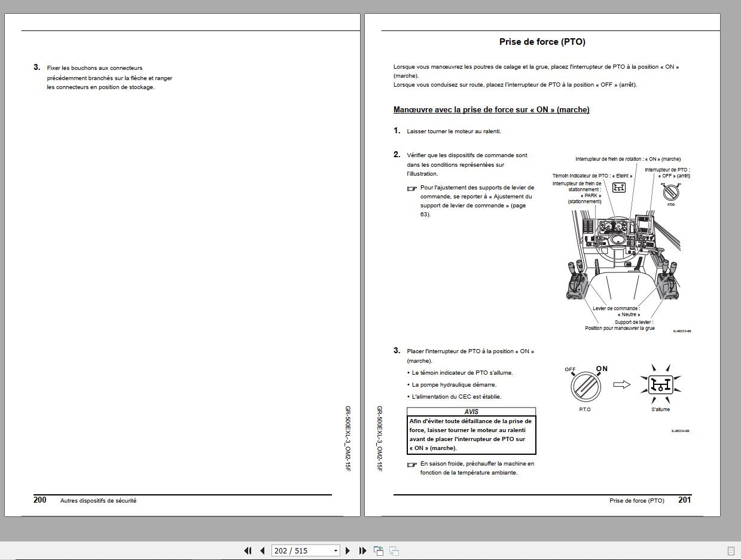Open the page number dropdown arrow
Viewport: 741px width, 560px height.
pos(336,550)
